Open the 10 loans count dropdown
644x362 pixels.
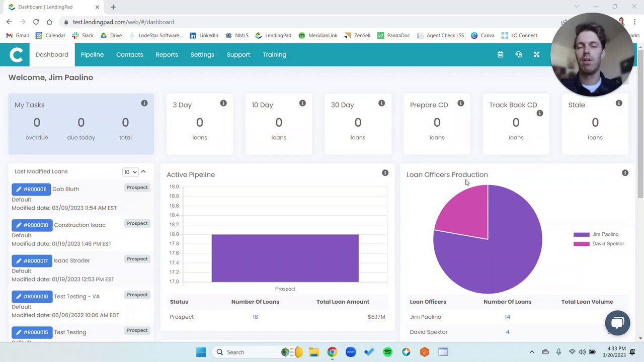point(130,172)
